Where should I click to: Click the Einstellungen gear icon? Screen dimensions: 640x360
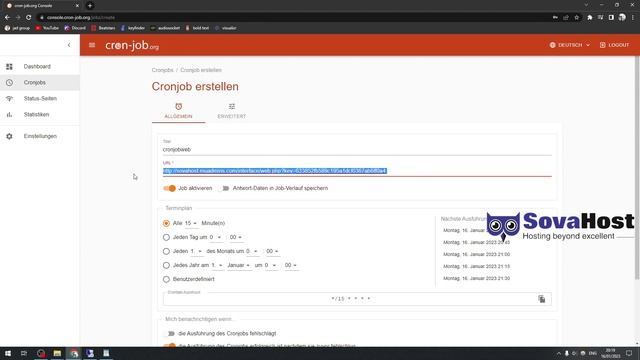click(x=9, y=136)
